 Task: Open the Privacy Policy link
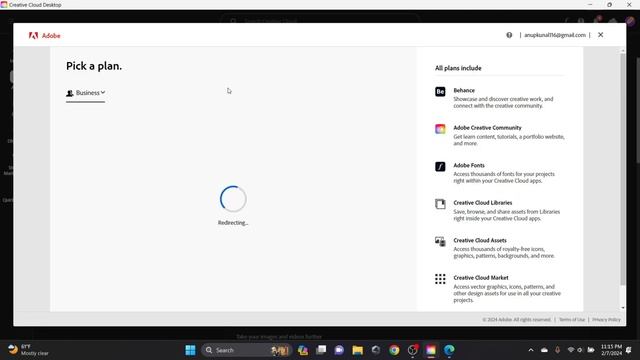pos(606,320)
